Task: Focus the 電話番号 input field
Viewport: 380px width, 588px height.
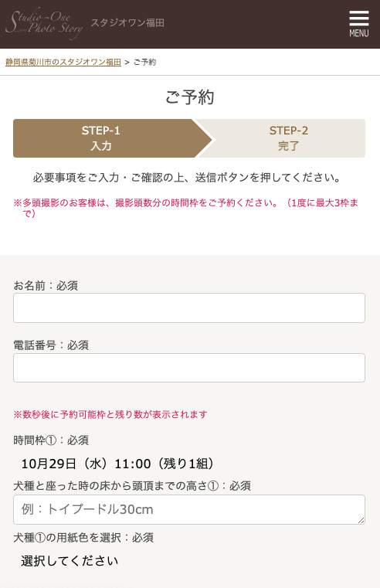Action: [189, 368]
